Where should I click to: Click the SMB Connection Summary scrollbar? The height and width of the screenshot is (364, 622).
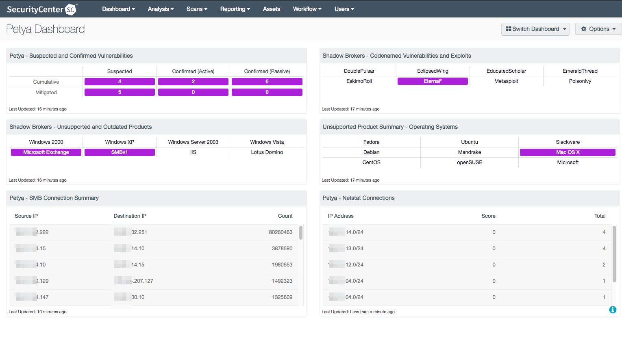pos(301,233)
